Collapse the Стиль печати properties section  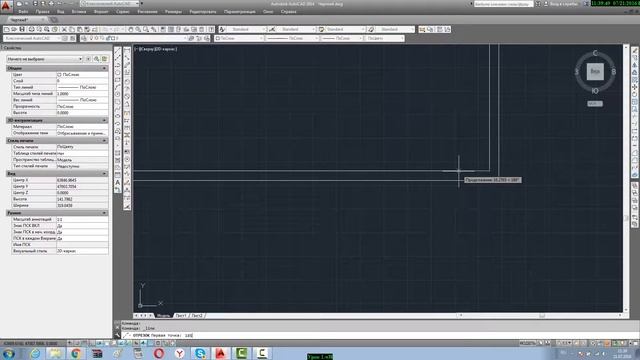104,140
